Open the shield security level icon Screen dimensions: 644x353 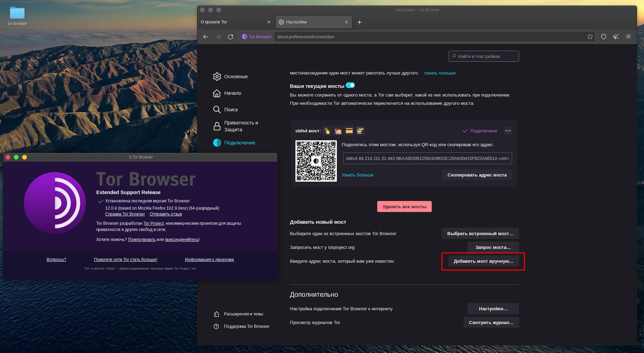[604, 37]
